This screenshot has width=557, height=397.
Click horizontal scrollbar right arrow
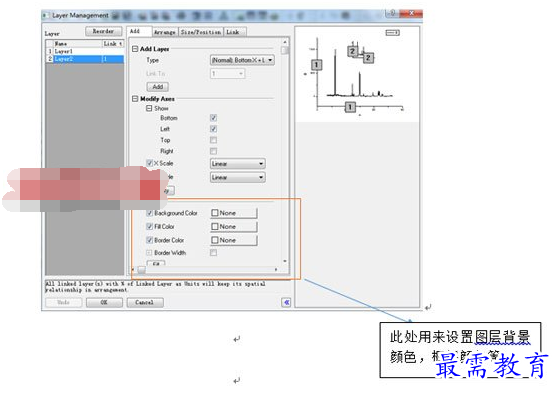[x=276, y=270]
